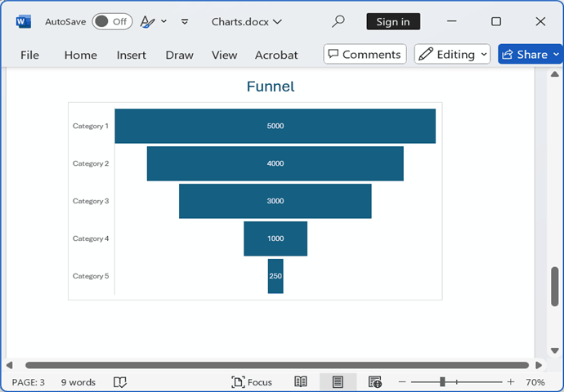Screen dimensions: 564x392
Task: Expand the Share dropdown chevron
Action: [x=557, y=54]
